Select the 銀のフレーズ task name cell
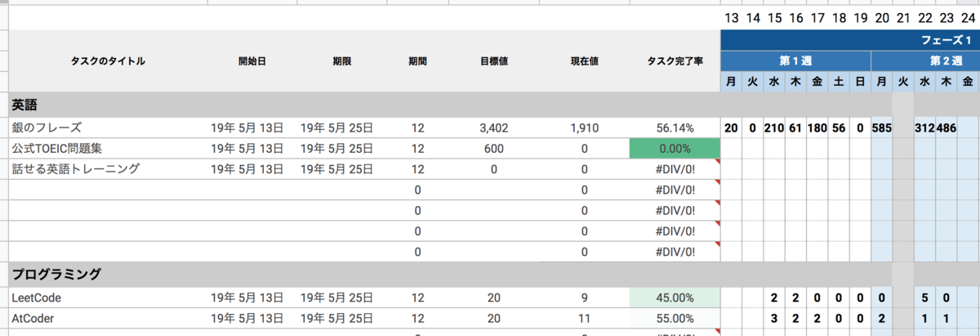980x336 pixels. click(x=108, y=128)
